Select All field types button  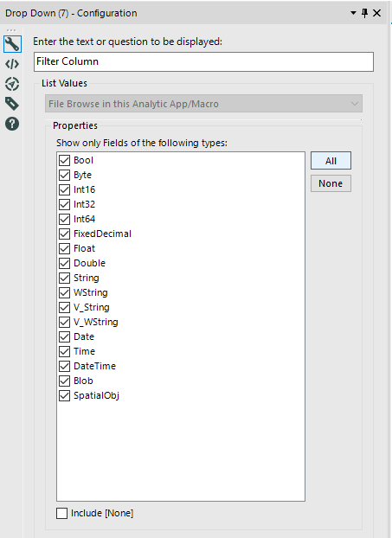point(331,161)
